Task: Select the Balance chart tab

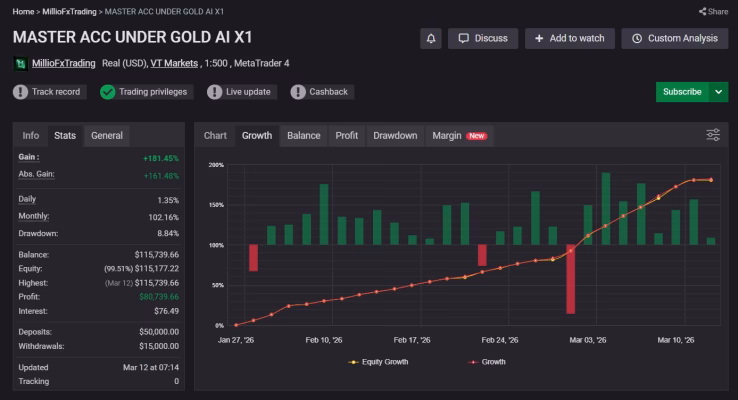Action: pos(304,136)
